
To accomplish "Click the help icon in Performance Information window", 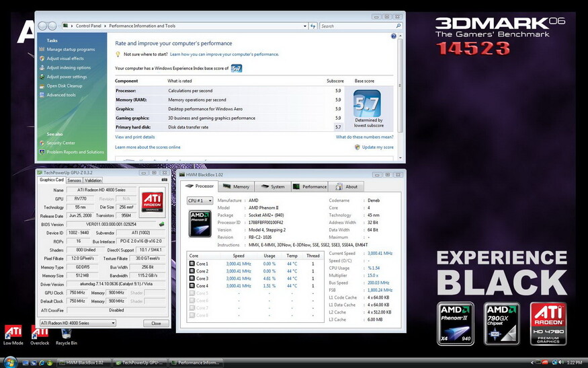I will pos(393,36).
